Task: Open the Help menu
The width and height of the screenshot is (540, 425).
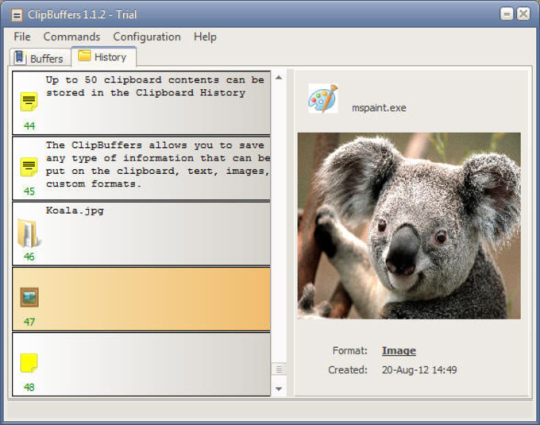Action: click(205, 37)
